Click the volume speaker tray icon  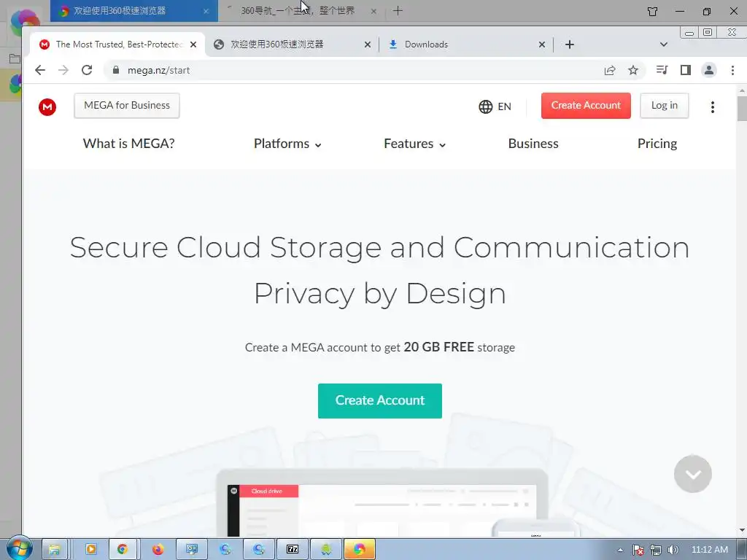point(673,550)
